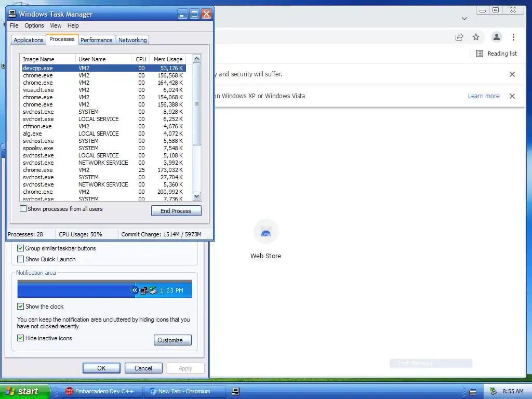Open the Task Manager Help menu
The height and width of the screenshot is (399, 532).
pos(73,25)
